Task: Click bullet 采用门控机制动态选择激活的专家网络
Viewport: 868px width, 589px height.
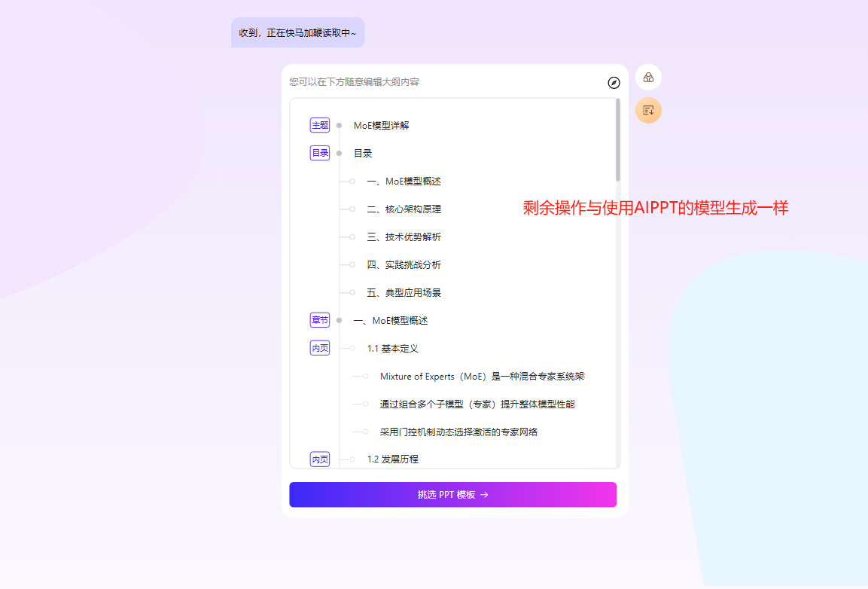Action: tap(458, 432)
